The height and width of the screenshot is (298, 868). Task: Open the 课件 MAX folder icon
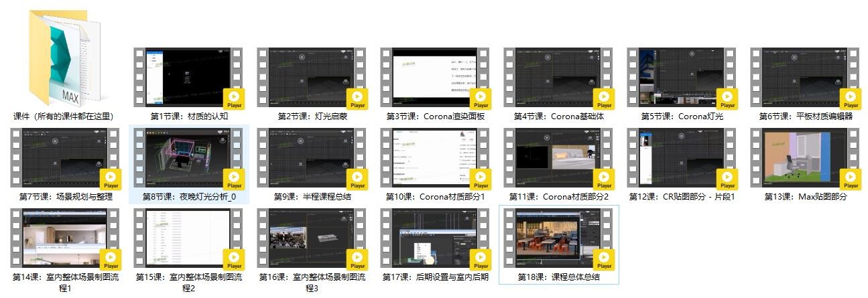point(65,57)
